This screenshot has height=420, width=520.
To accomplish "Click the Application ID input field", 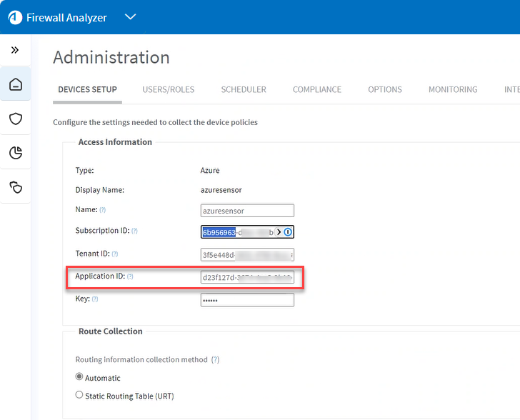I will pos(247,277).
